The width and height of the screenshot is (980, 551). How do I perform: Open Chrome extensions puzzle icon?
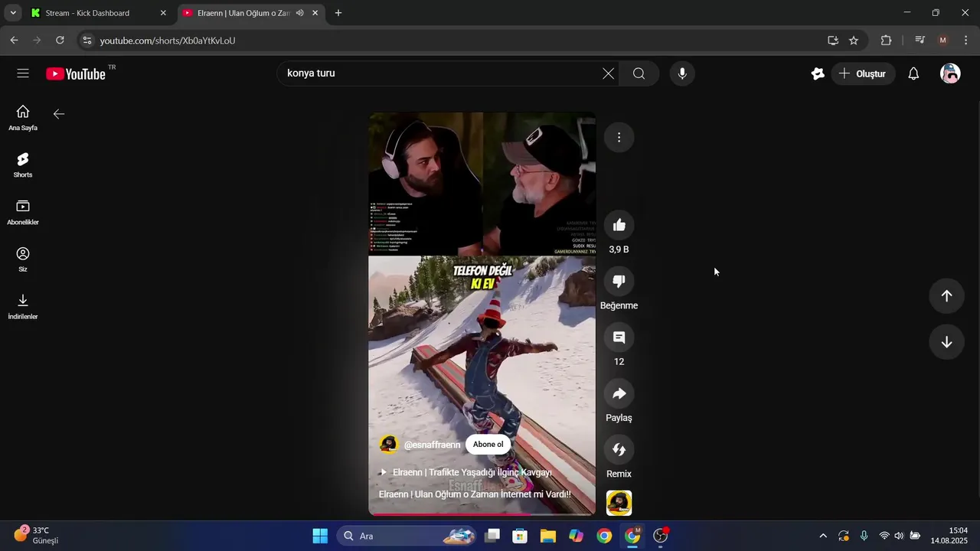[887, 41]
